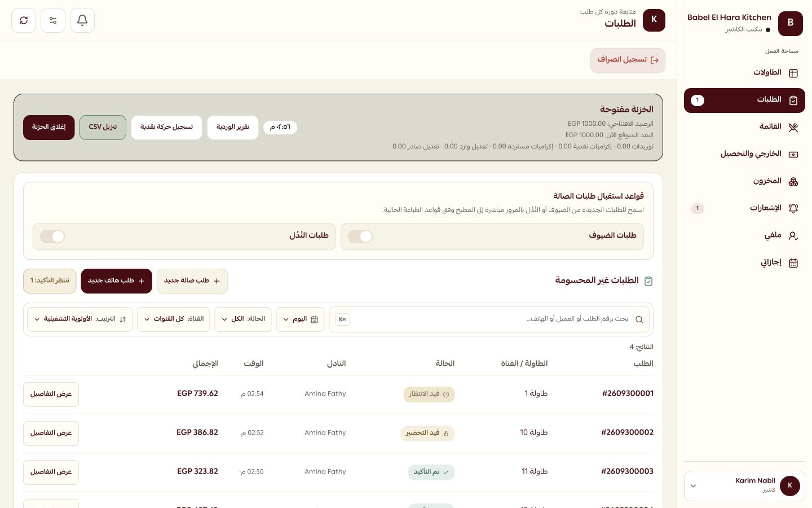Click EGP 739.62 total value
This screenshot has width=812, height=508.
tap(197, 394)
